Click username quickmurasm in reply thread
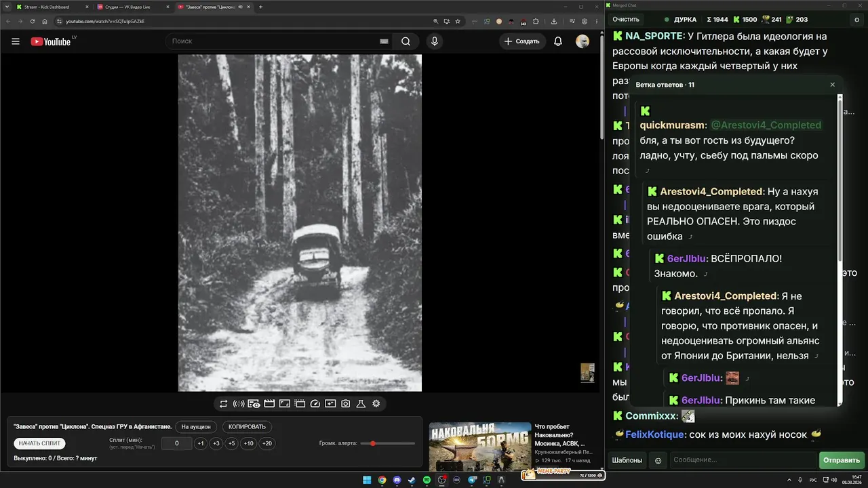 coord(671,125)
